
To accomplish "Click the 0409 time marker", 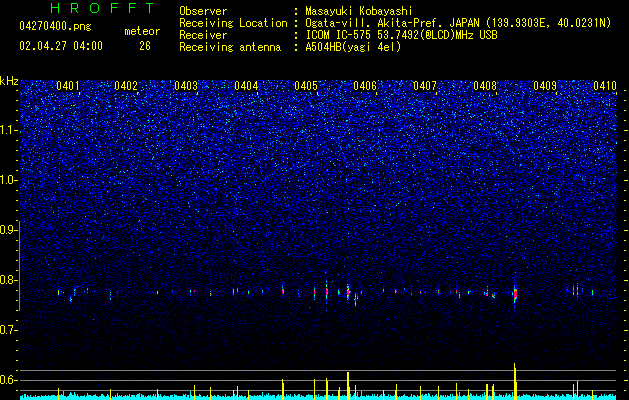I will [545, 86].
